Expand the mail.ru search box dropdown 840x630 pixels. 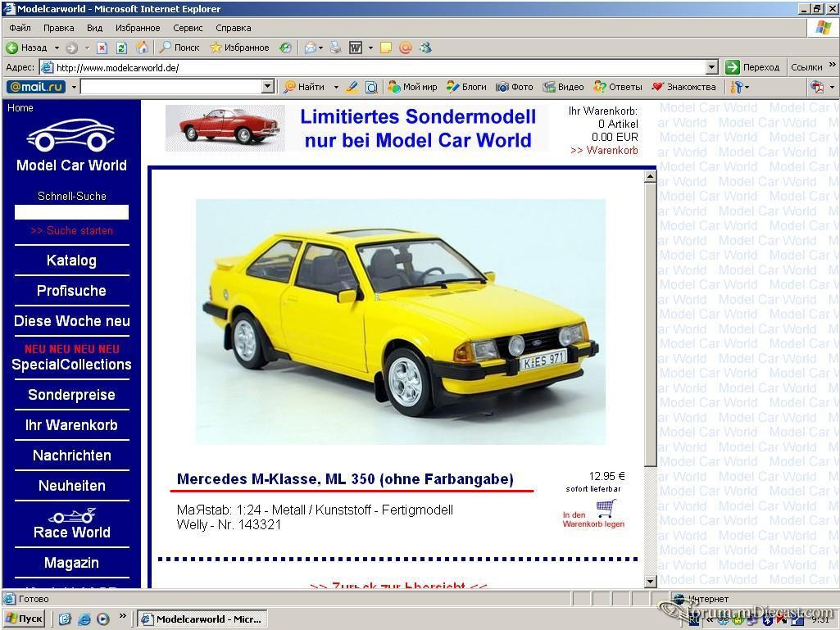click(268, 87)
